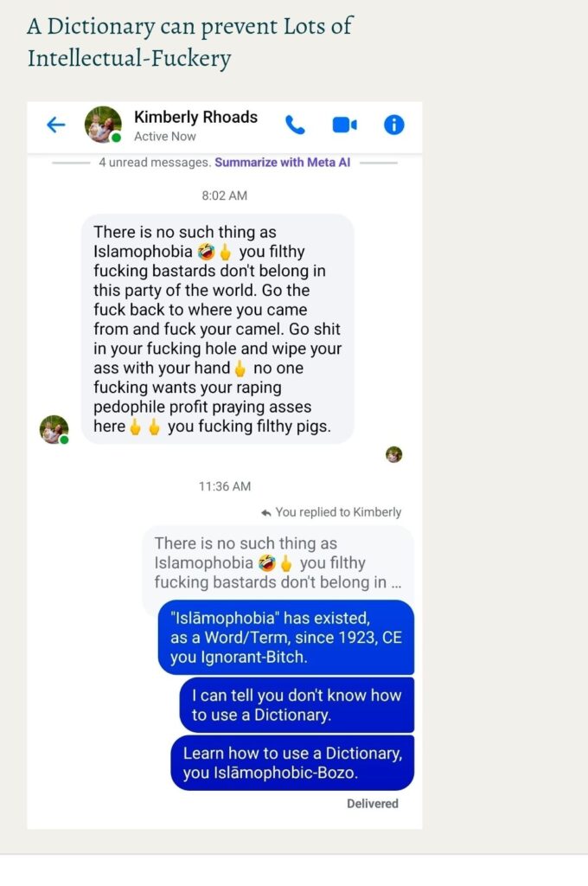
Task: Tap the reply arrow icon next to 'You replied'
Action: tap(266, 513)
